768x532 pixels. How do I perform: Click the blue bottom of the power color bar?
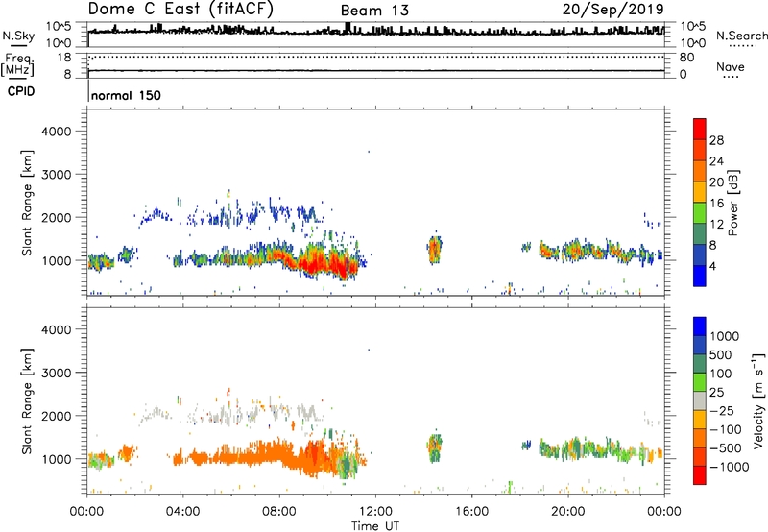[x=700, y=276]
